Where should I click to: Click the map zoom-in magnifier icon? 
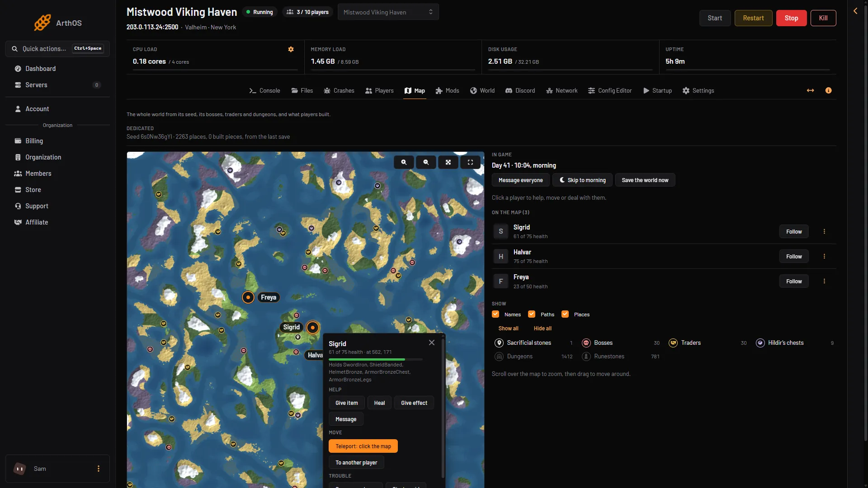[404, 162]
